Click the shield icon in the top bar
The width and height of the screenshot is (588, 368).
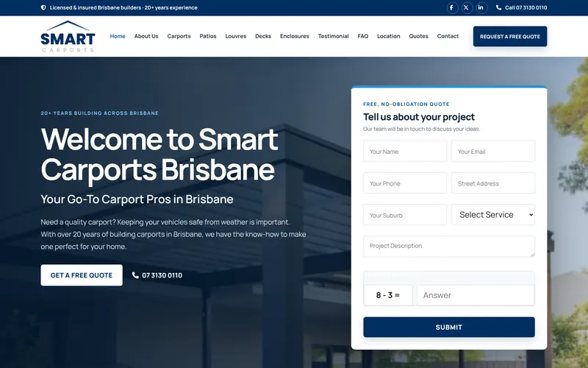43,7
